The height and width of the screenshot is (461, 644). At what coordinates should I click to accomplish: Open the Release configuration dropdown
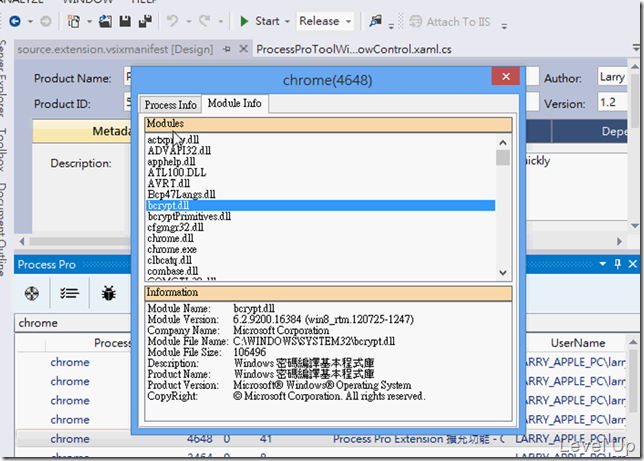(x=325, y=21)
